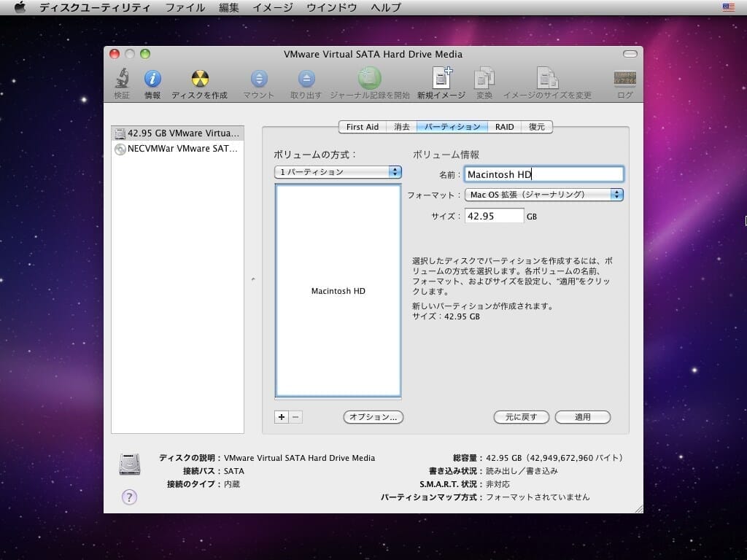747x560 pixels.
Task: Open the Info toolbar icon
Action: (152, 79)
